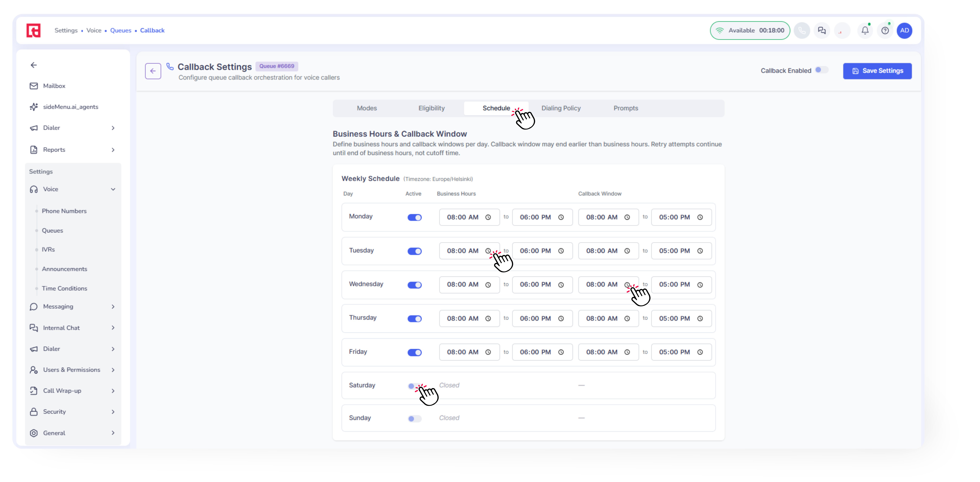980x482 pixels.
Task: Click back arrow beside Callback Settings
Action: (x=153, y=71)
